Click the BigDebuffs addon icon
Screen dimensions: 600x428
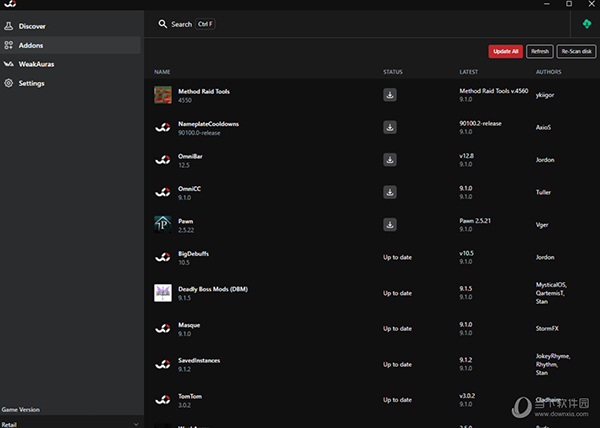(x=163, y=257)
